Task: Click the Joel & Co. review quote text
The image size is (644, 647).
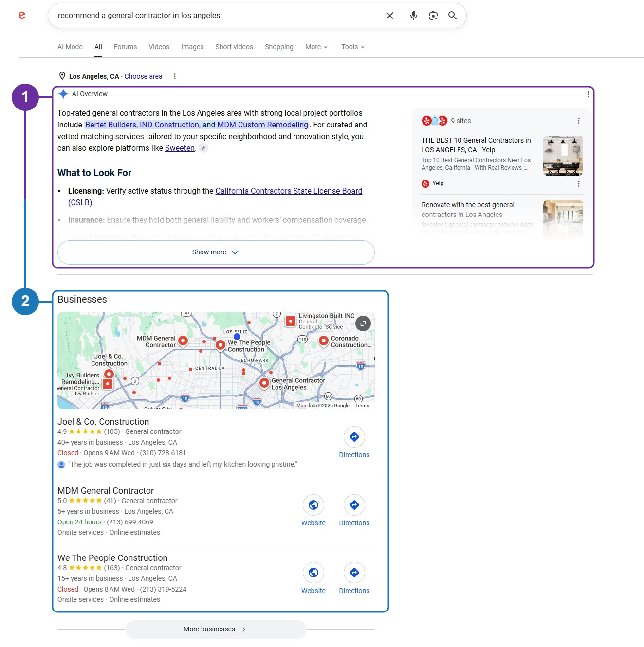Action: pos(183,464)
